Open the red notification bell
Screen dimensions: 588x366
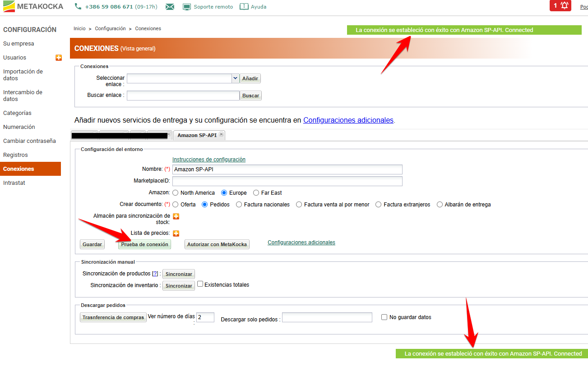(560, 5)
